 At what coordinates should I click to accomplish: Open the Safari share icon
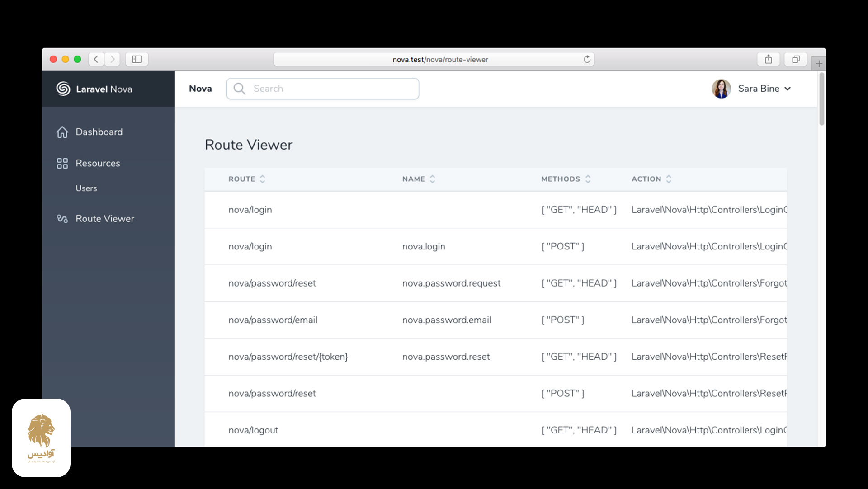769,59
